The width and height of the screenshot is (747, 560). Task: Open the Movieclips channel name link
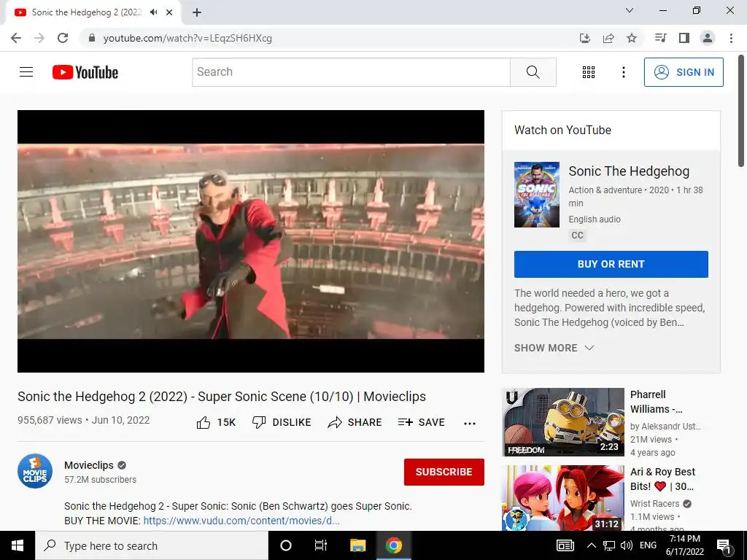(x=89, y=465)
